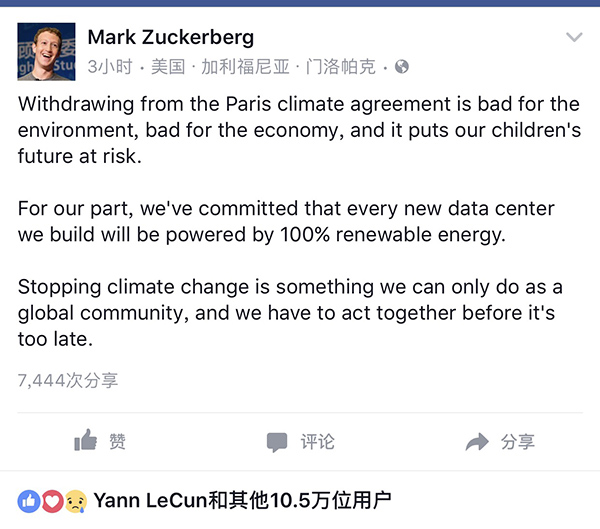This screenshot has height=529, width=600.
Task: Click the thumbs-up Like icon
Action: pyautogui.click(x=86, y=441)
